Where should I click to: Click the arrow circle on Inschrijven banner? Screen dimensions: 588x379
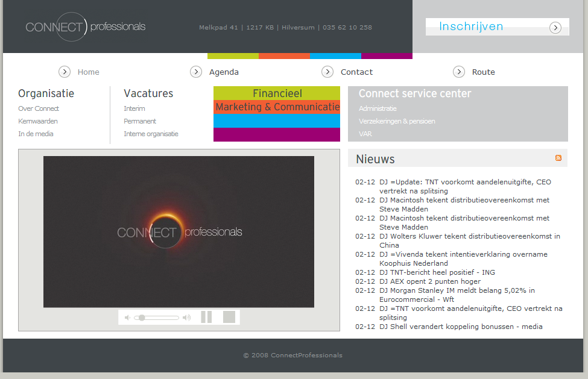pos(555,27)
